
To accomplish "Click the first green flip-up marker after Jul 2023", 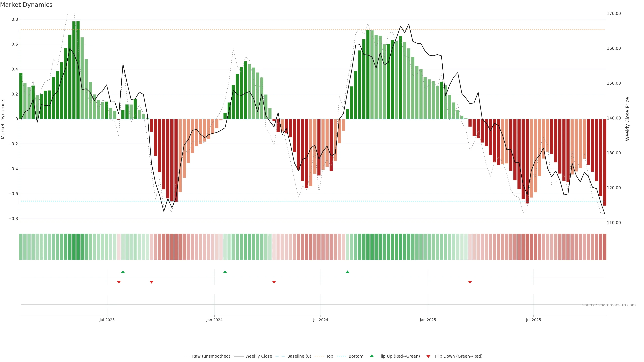I will click(123, 272).
